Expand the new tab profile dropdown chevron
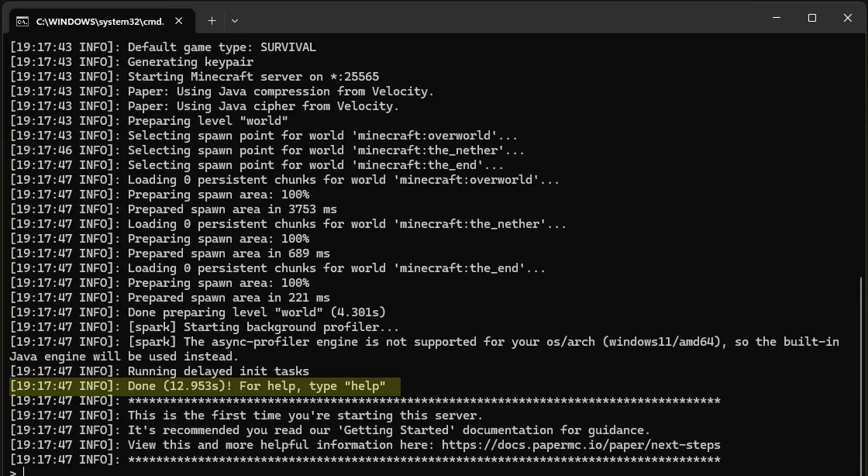The height and width of the screenshot is (476, 868). pyautogui.click(x=235, y=21)
